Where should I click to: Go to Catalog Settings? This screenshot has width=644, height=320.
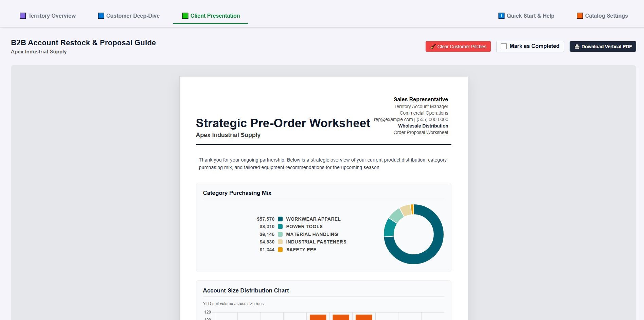coord(602,16)
